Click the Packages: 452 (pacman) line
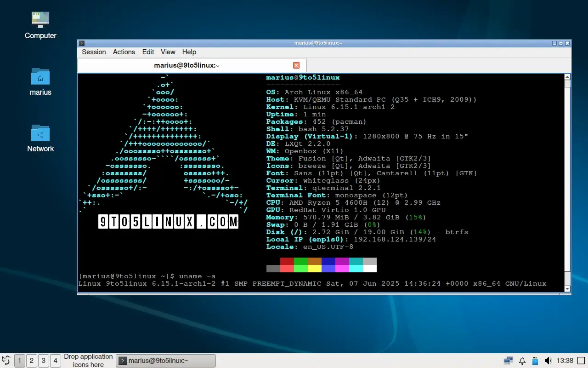Viewport: 588px width, 368px height. pyautogui.click(x=317, y=122)
